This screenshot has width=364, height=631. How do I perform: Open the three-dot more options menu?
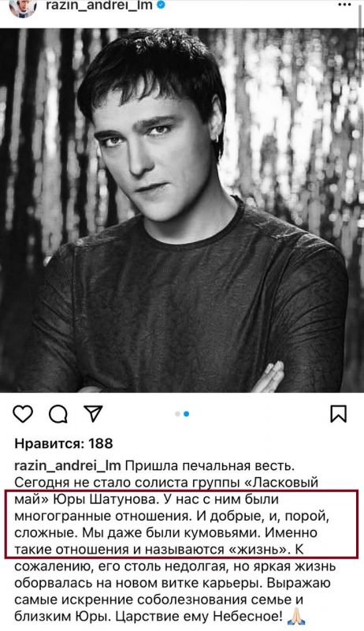tap(344, 6)
